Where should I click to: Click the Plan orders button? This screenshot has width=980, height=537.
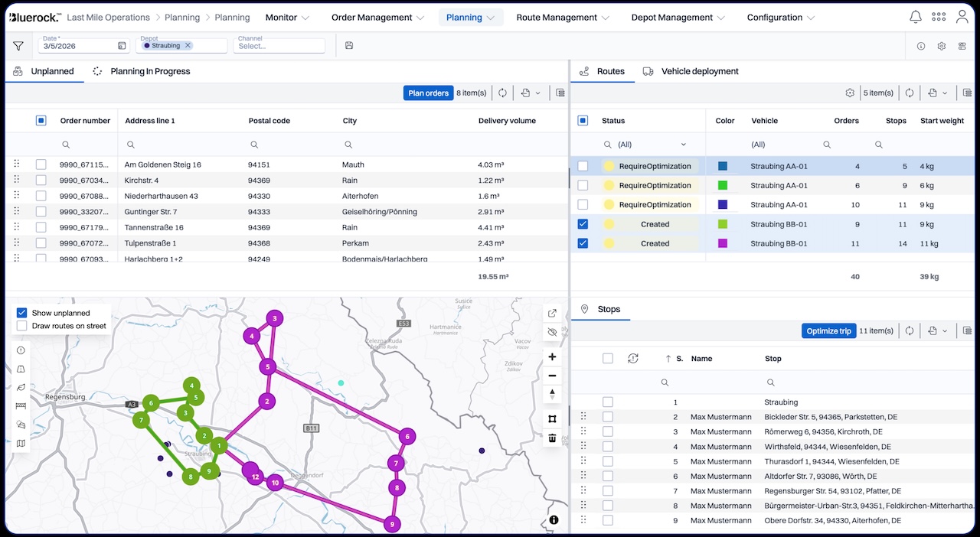[x=428, y=93]
